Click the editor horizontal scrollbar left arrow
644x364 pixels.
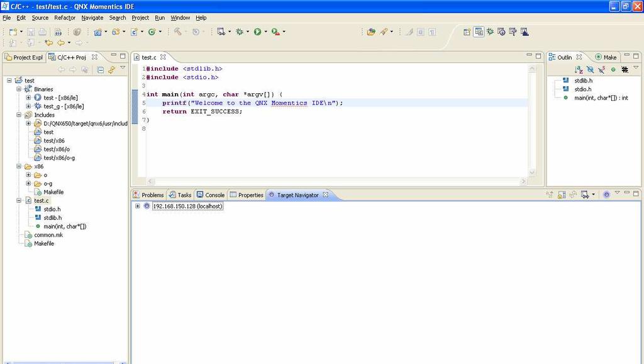(x=150, y=181)
